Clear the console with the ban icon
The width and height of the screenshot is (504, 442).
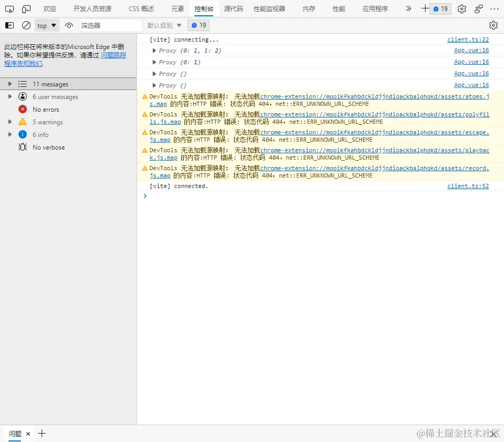tap(26, 25)
